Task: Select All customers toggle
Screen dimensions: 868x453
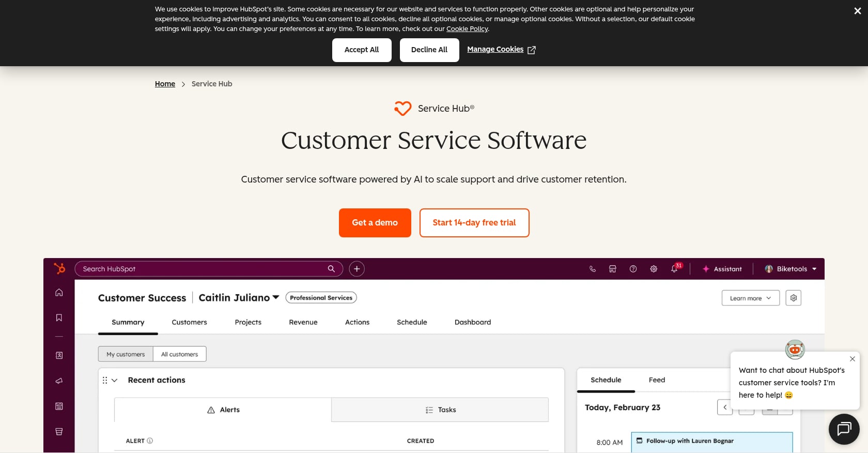Action: coord(179,354)
